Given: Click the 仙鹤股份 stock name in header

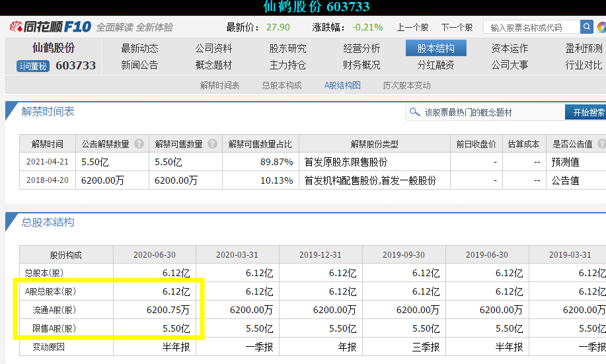Looking at the screenshot, I should pos(54,48).
